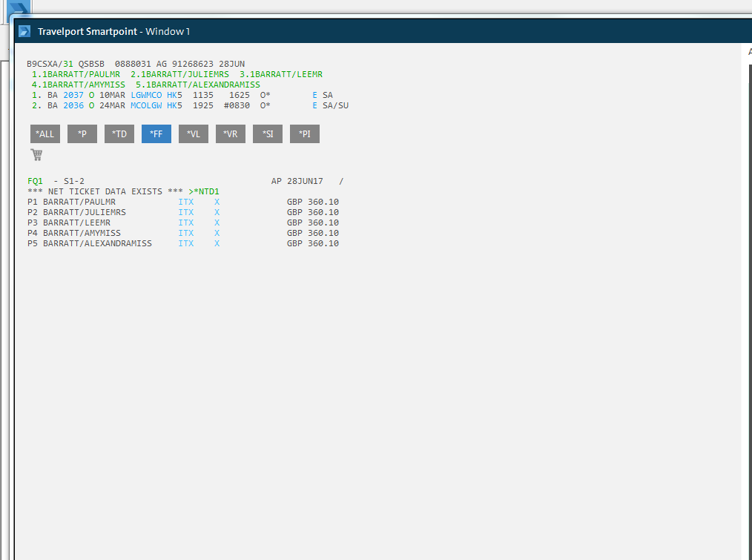Click passenger name 5.1BARRATT/ALEXANDRAMISS

(x=198, y=85)
